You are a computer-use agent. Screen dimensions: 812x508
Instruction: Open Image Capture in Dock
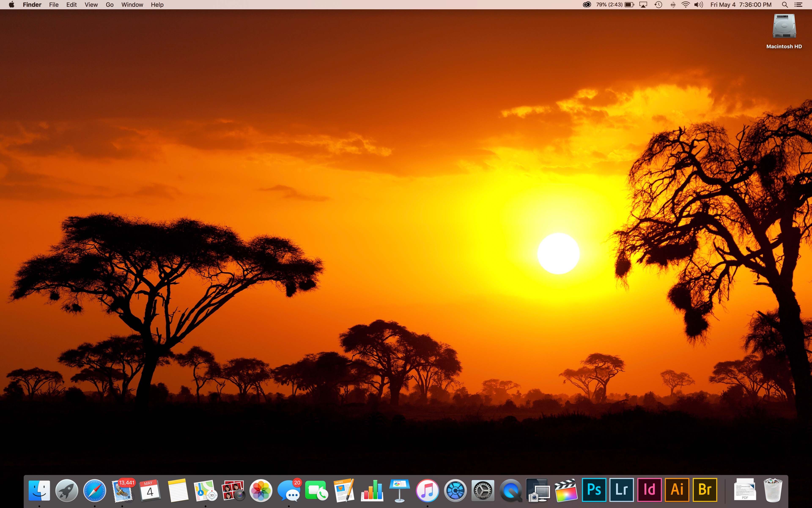538,490
